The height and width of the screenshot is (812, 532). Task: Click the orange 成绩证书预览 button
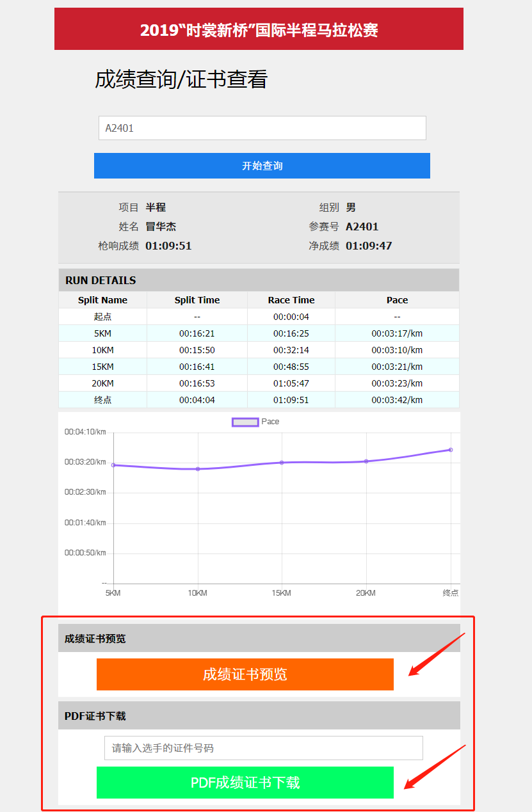pyautogui.click(x=245, y=674)
